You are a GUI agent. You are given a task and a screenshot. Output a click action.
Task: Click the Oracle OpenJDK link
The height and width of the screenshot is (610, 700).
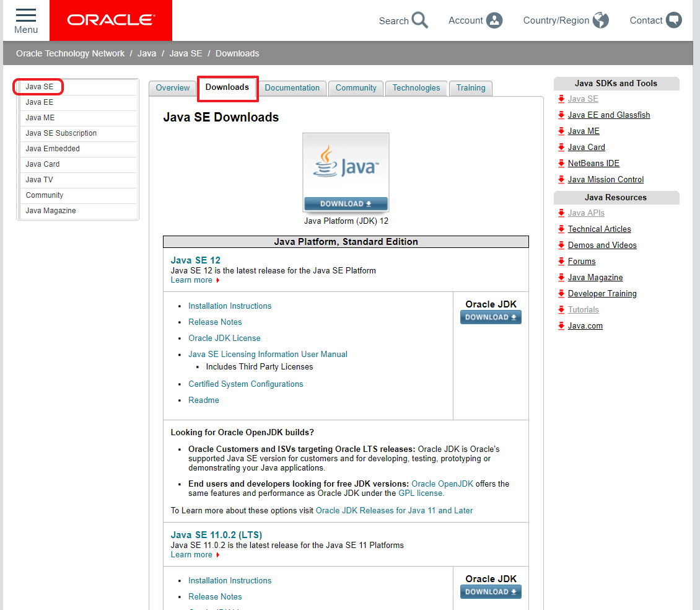pyautogui.click(x=442, y=484)
